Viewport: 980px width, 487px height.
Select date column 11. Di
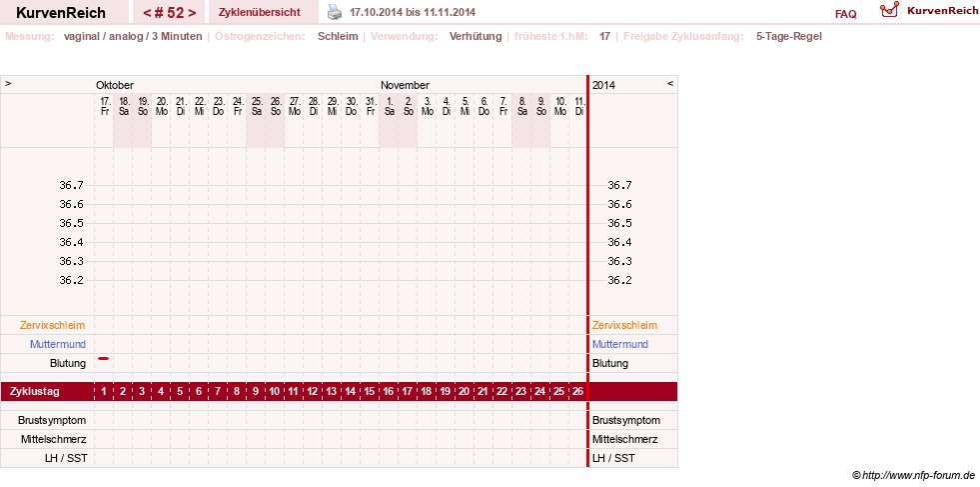click(579, 106)
